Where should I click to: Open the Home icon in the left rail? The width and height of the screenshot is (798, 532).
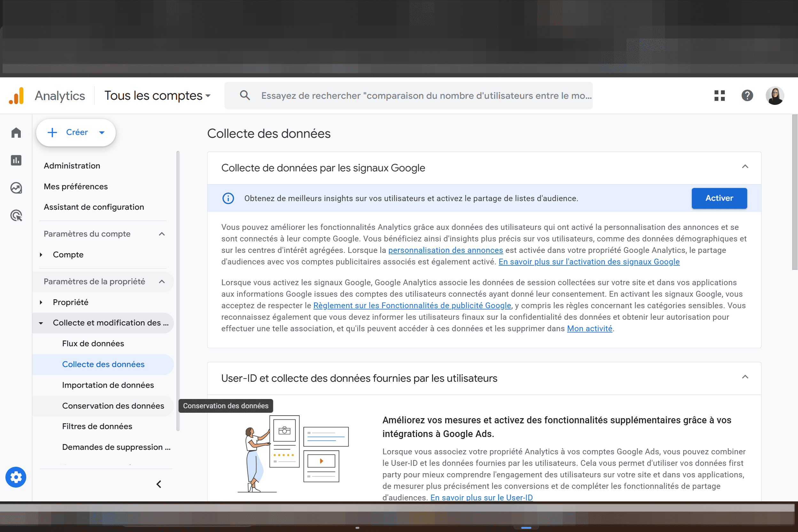(16, 132)
